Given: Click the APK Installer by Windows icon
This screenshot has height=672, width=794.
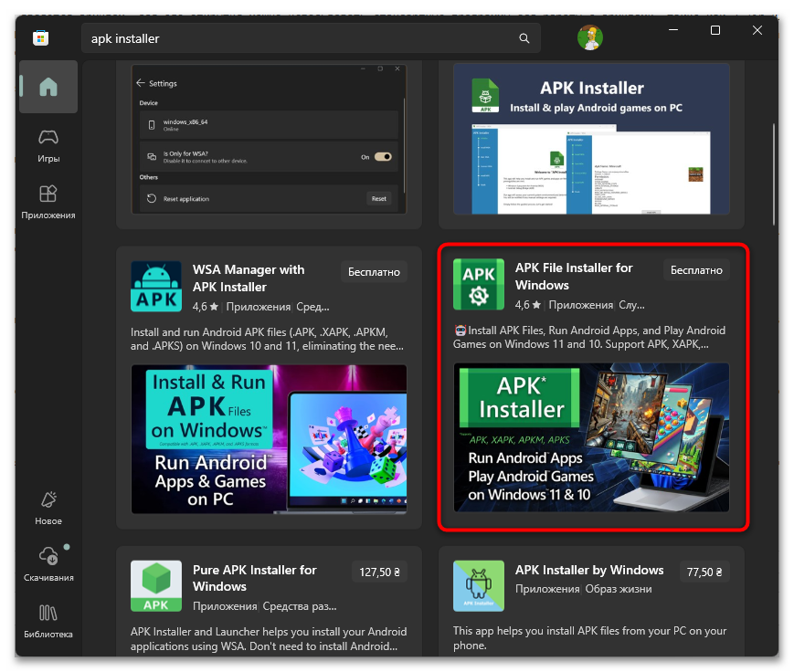Looking at the screenshot, I should pos(479,586).
